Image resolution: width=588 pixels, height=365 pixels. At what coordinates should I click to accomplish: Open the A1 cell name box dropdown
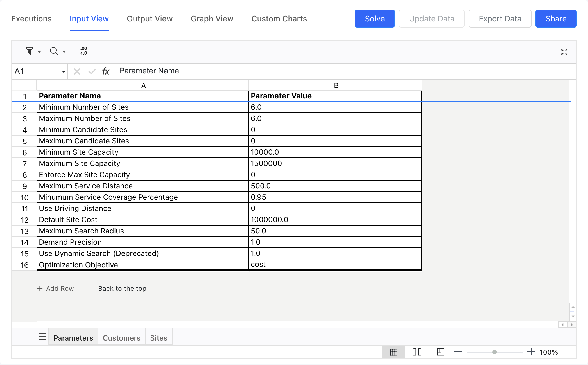[x=64, y=72]
